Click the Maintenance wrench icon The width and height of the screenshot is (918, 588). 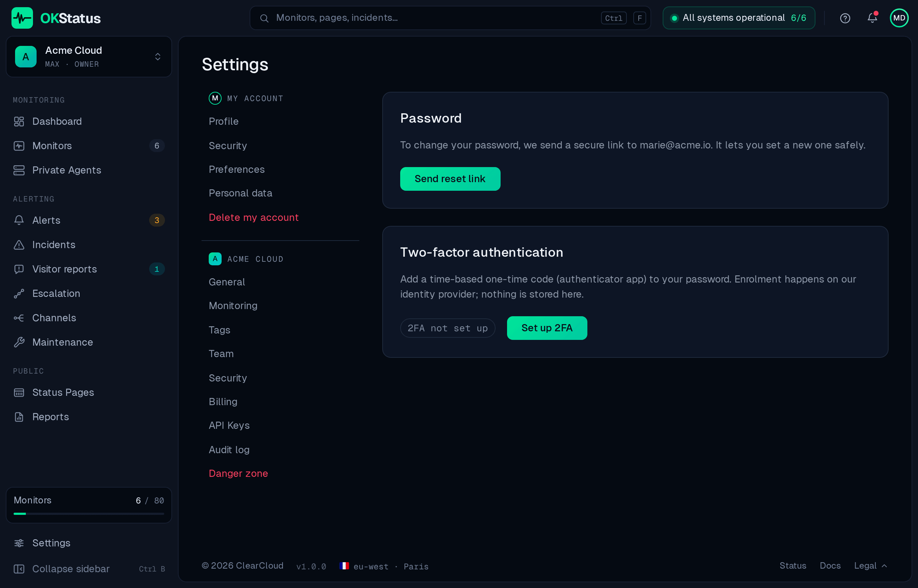[19, 342]
